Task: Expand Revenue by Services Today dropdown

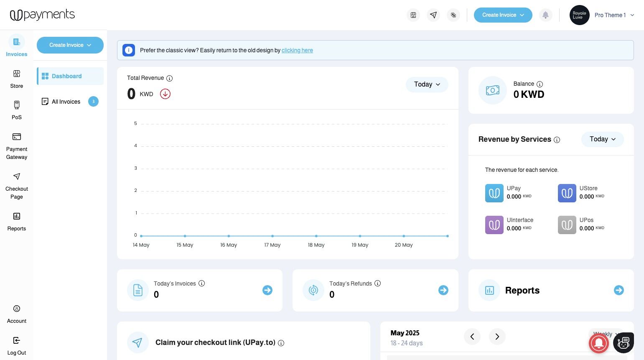Action: coord(602,139)
